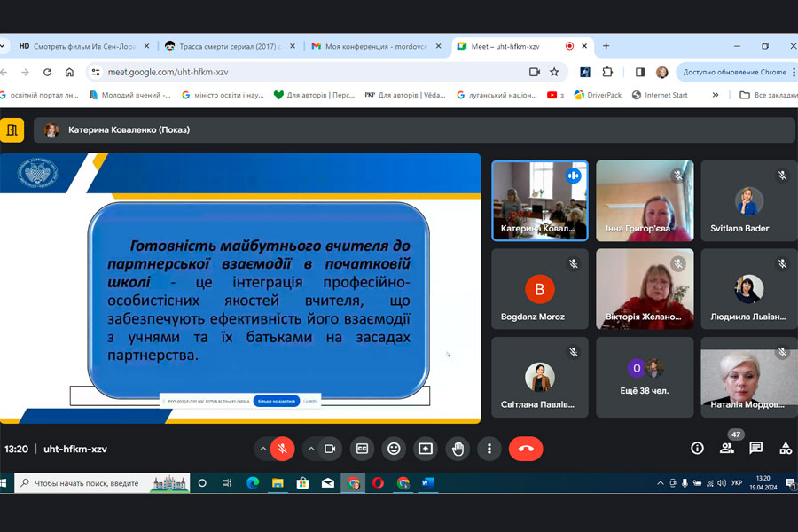Screen dimensions: 798x532
Task: Click the present screen button
Action: 426,449
